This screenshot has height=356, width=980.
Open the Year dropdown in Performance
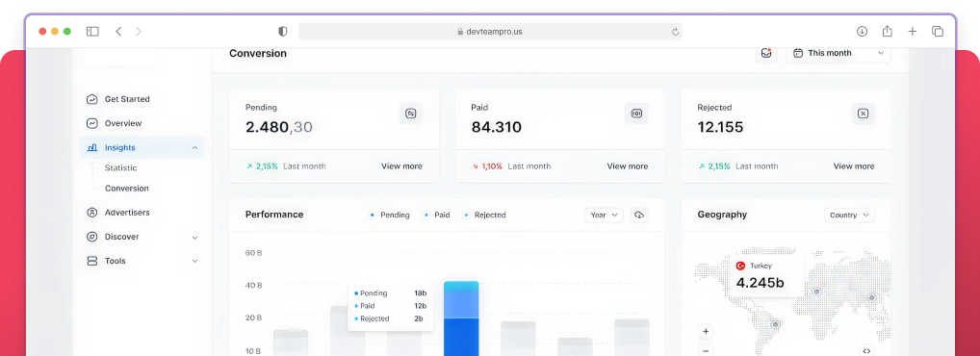(x=604, y=215)
